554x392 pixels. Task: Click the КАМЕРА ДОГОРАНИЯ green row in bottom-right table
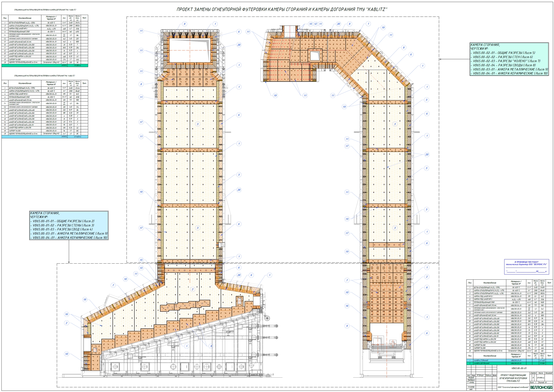pos(510,363)
